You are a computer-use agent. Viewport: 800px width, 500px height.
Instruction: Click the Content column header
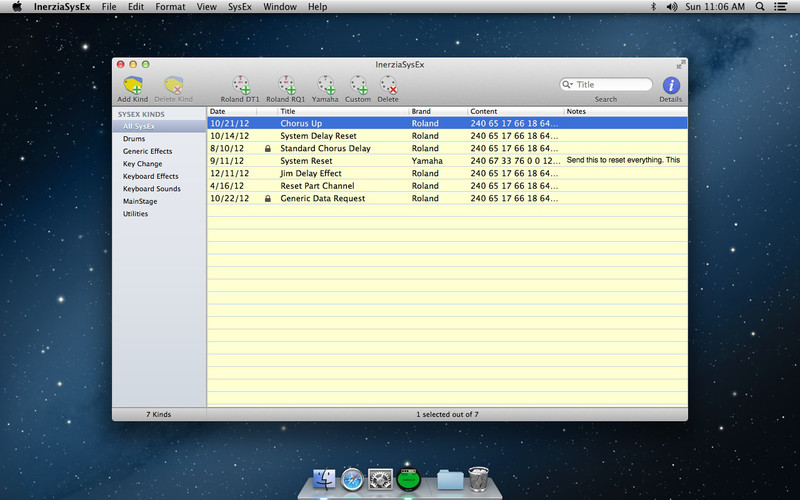tap(515, 111)
